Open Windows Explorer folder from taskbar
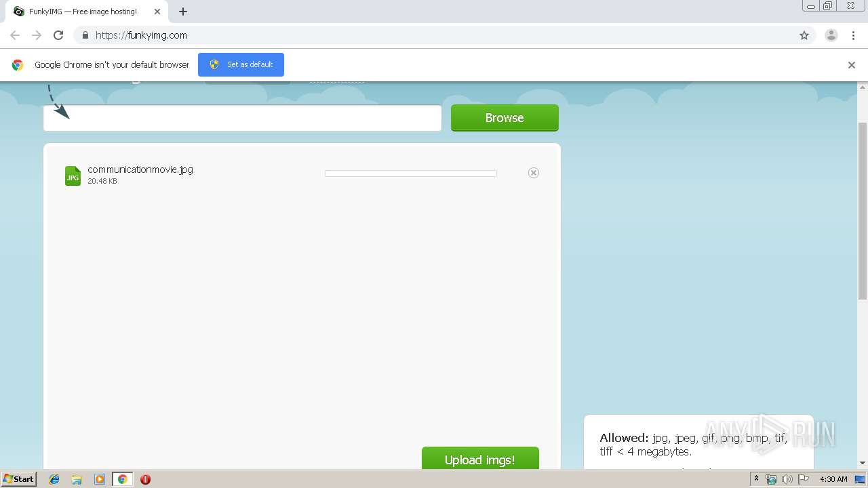The image size is (868, 488). pyautogui.click(x=77, y=479)
